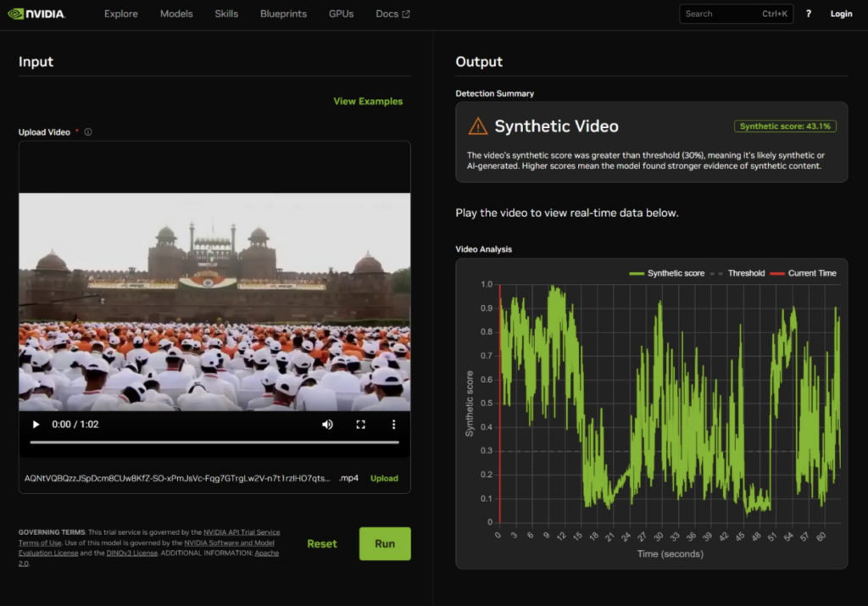Click the Reset button

coord(322,543)
